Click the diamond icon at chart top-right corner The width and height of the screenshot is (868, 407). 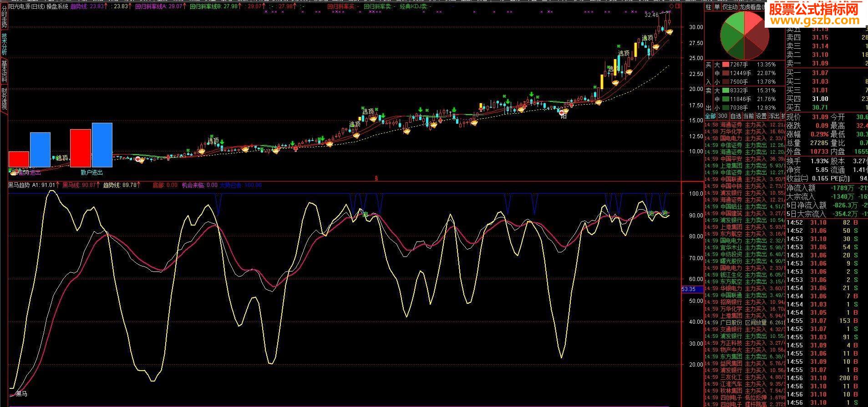point(671,7)
